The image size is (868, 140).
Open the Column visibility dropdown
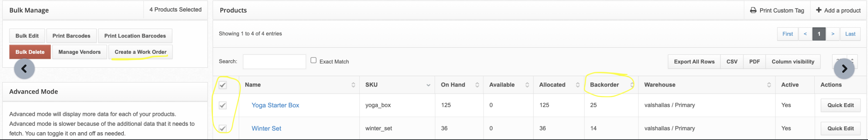click(x=793, y=62)
